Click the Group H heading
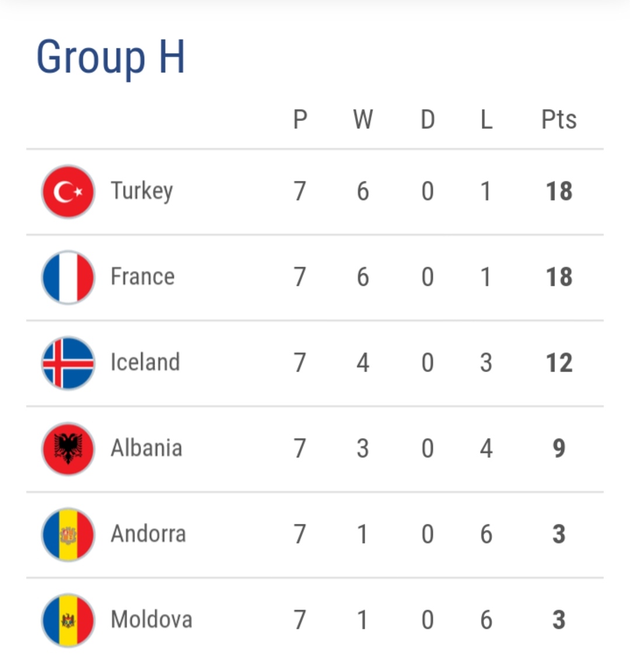630x672 pixels. pos(111,57)
